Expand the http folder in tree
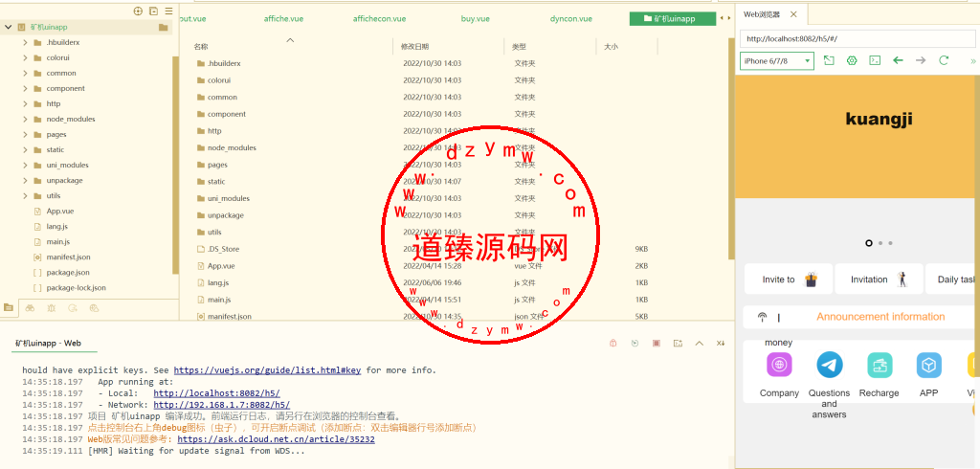 point(25,103)
